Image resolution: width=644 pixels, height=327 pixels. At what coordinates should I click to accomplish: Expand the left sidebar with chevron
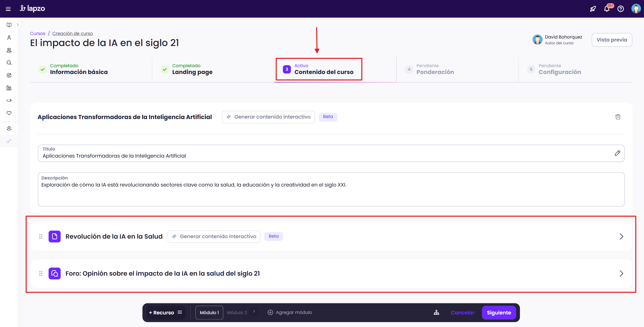(x=18, y=25)
